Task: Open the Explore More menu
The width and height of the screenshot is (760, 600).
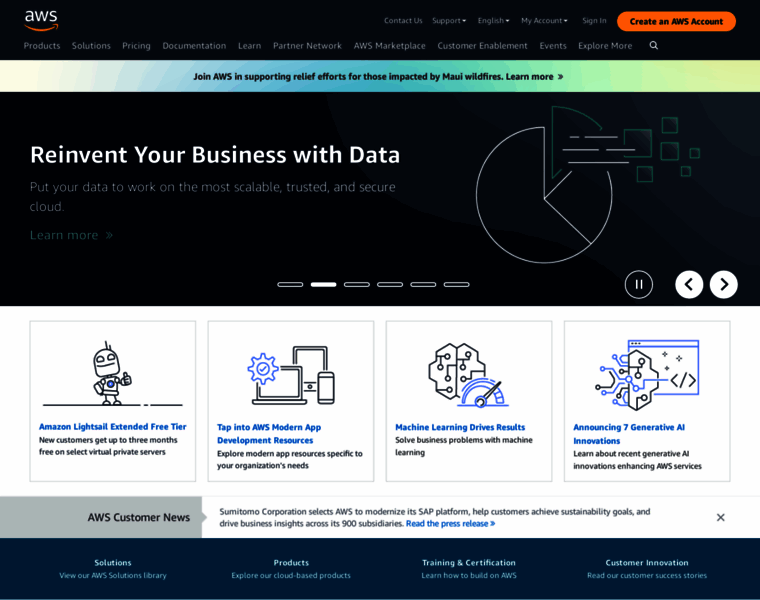Action: point(605,46)
